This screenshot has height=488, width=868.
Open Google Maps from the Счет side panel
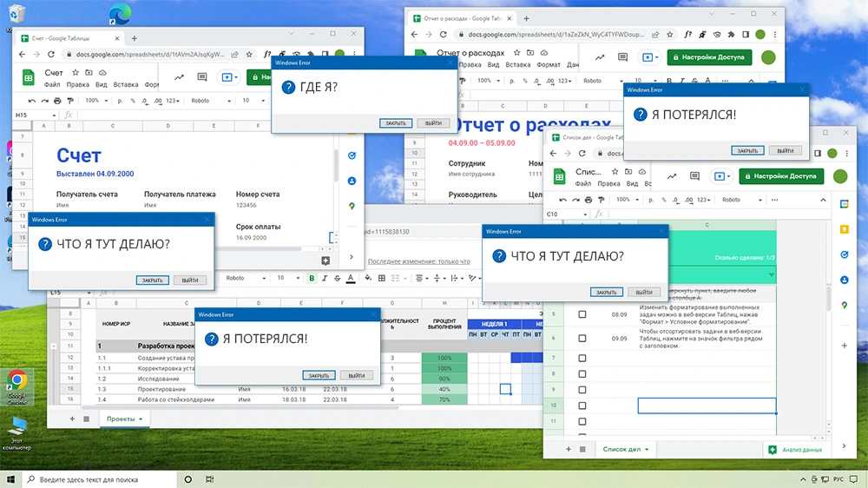(x=352, y=207)
